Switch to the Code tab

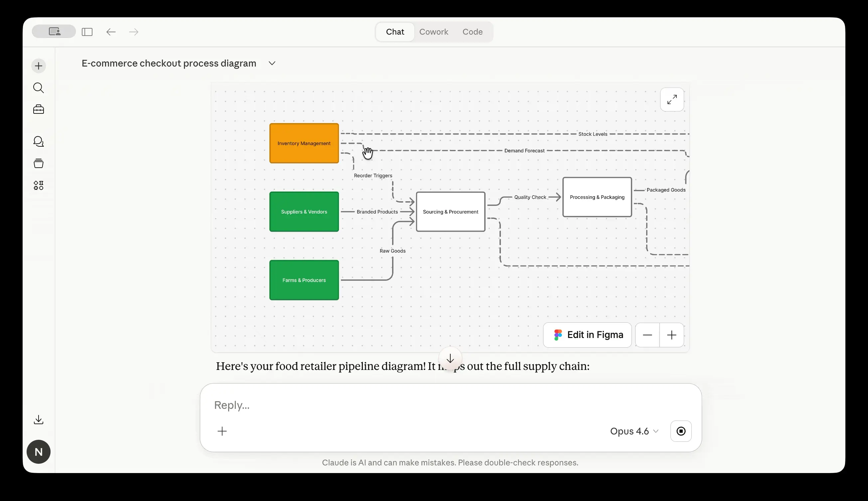click(472, 32)
